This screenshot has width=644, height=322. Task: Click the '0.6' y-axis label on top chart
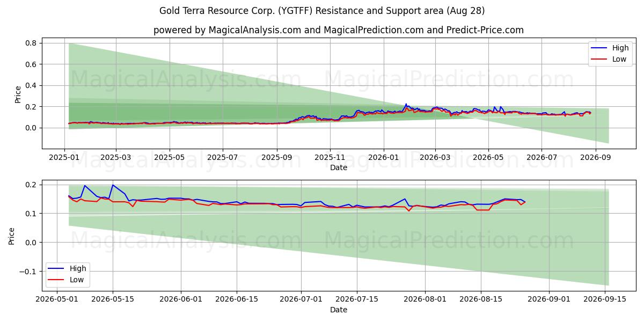pyautogui.click(x=31, y=64)
